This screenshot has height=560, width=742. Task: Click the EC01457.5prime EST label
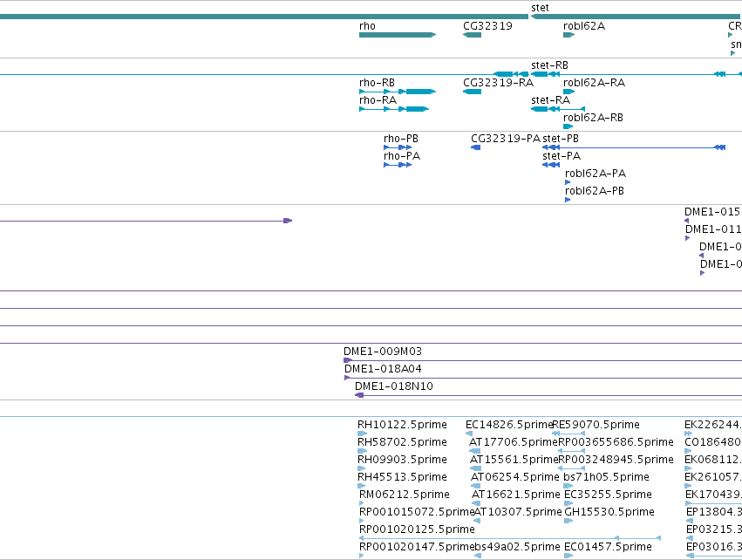pyautogui.click(x=608, y=547)
